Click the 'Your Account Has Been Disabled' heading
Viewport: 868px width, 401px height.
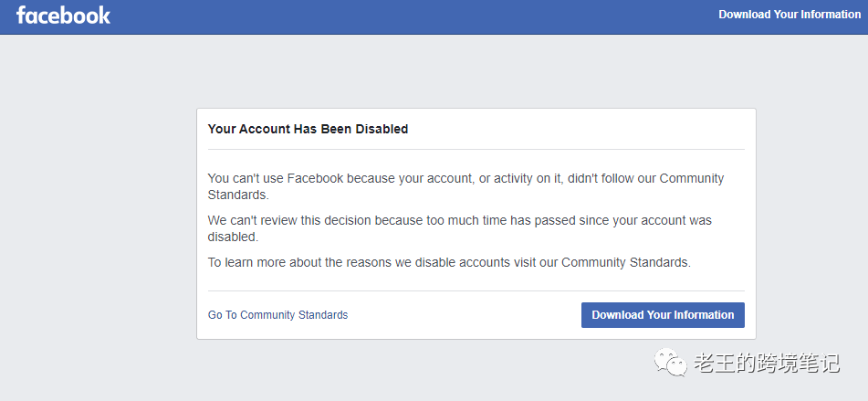pyautogui.click(x=308, y=130)
